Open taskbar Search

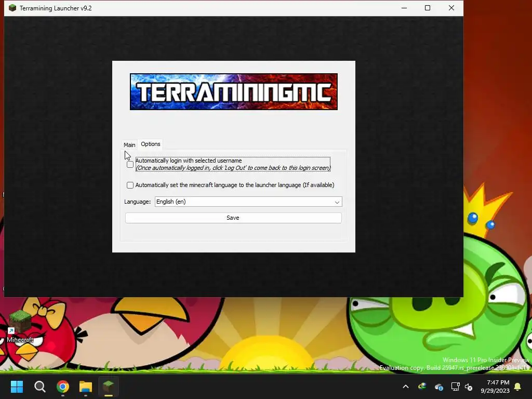pos(39,387)
